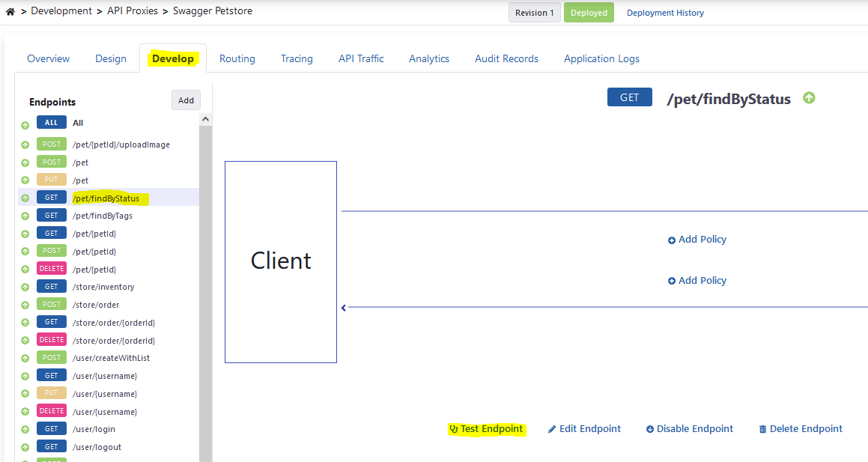The width and height of the screenshot is (868, 462).
Task: Click the left chevron on the response flow line
Action: [343, 307]
